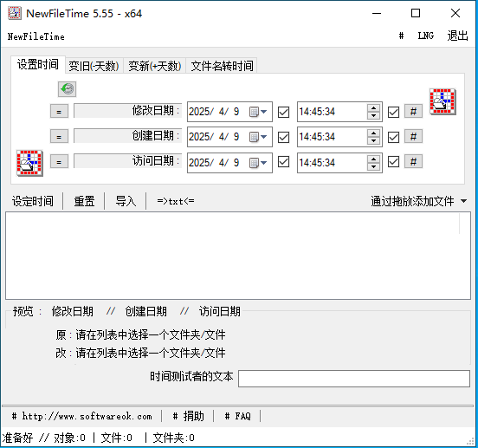
Task: Click the 准备好 status bar text
Action: coord(17,438)
